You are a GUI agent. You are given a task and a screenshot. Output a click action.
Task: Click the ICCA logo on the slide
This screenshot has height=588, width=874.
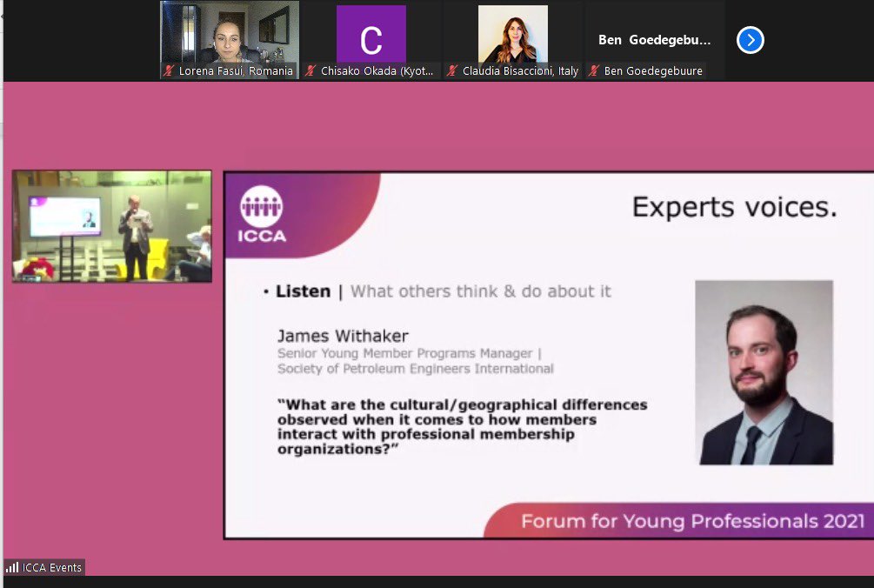[262, 214]
